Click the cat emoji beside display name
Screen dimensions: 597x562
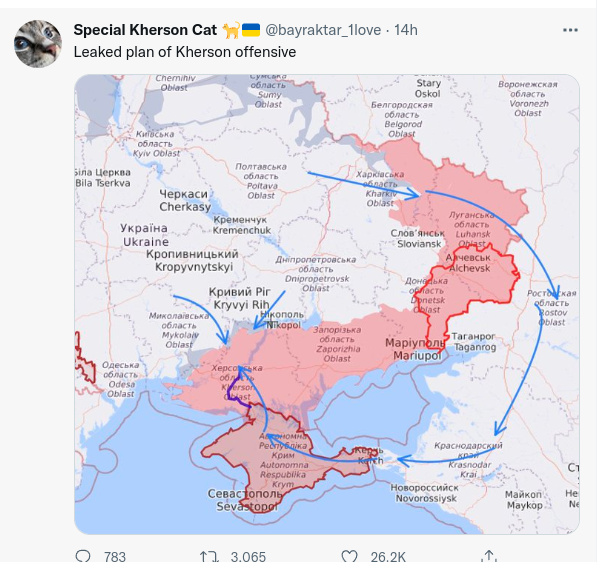231,30
